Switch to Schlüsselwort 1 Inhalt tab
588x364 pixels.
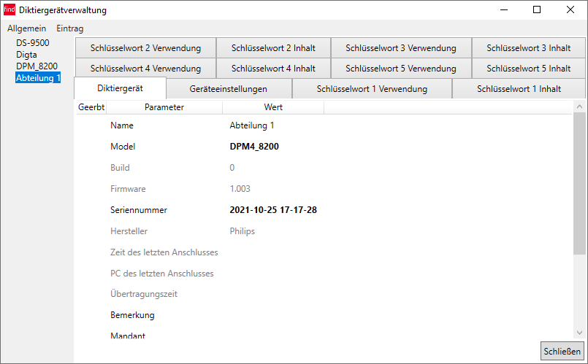tap(519, 89)
